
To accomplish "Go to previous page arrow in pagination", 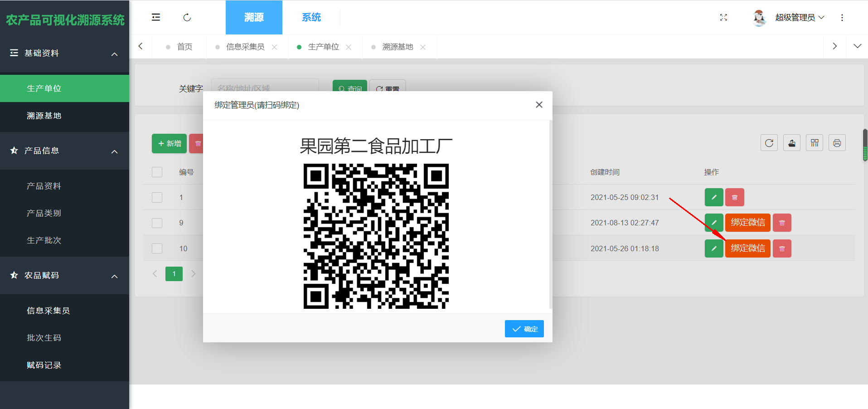I will 155,274.
